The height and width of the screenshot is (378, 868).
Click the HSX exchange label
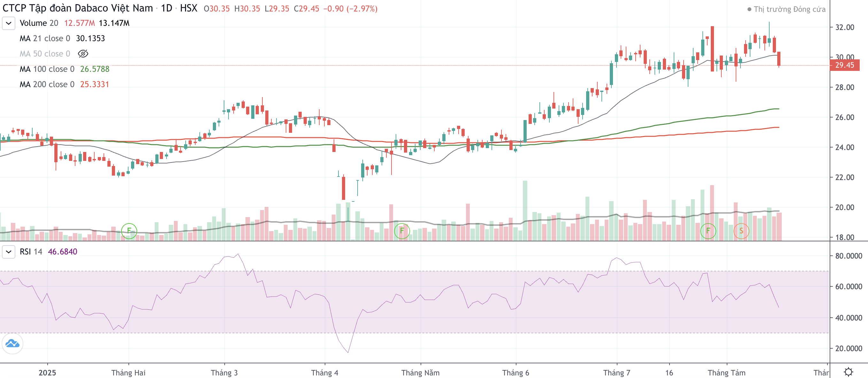click(188, 8)
